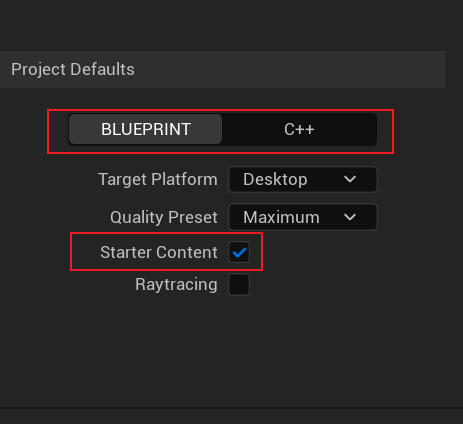Open the Target Platform dropdown
463x424 pixels.
[x=303, y=179]
